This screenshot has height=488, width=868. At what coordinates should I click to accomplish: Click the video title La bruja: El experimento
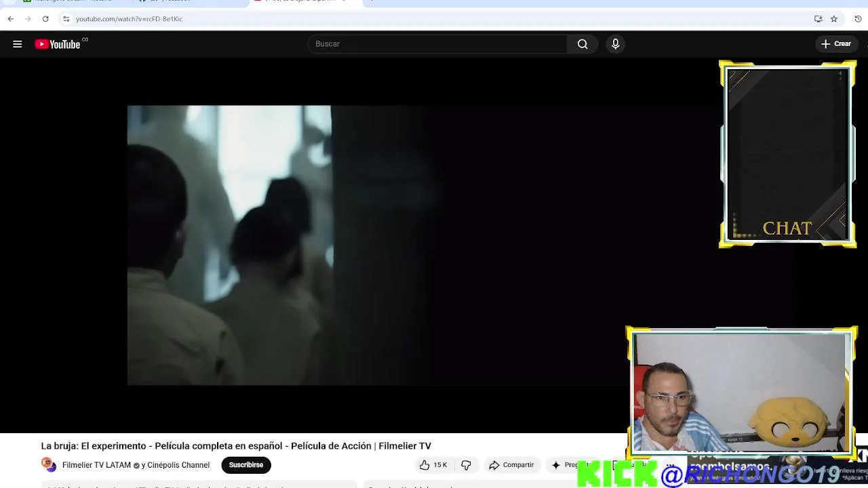pyautogui.click(x=236, y=446)
